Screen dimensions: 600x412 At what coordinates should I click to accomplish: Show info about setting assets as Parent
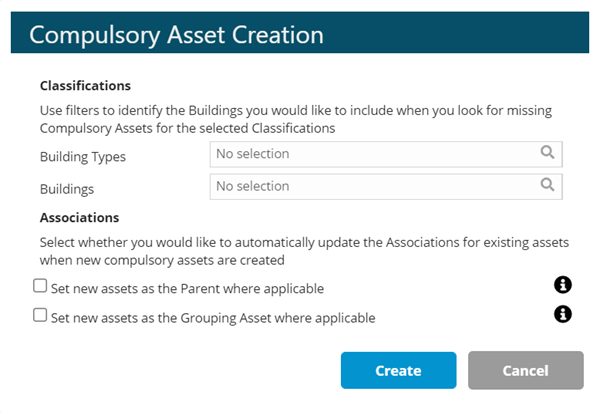pyautogui.click(x=563, y=286)
